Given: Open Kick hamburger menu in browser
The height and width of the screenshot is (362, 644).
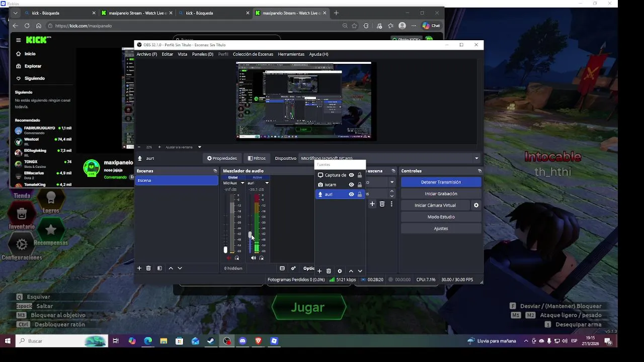Looking at the screenshot, I should click(x=18, y=40).
